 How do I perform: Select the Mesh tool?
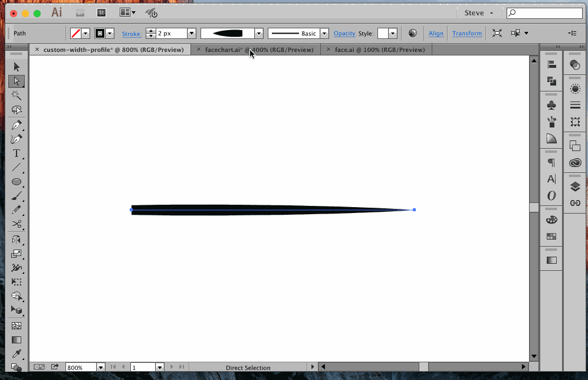tap(17, 326)
